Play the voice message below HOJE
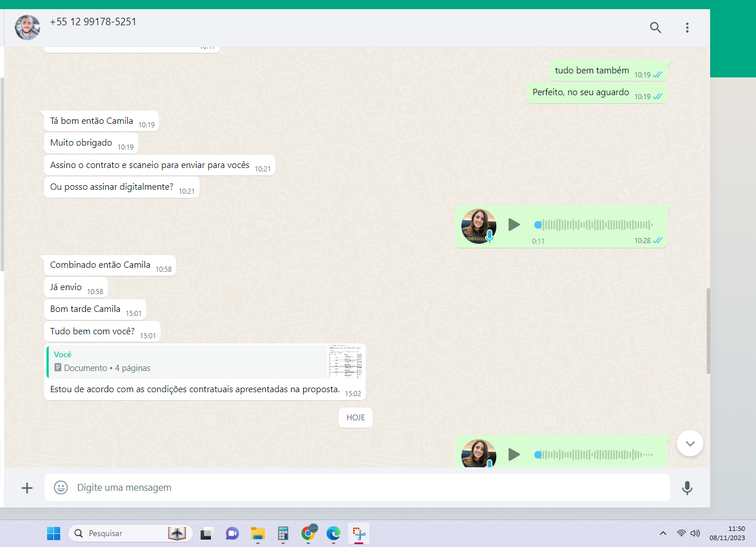This screenshot has width=756, height=547. click(514, 455)
